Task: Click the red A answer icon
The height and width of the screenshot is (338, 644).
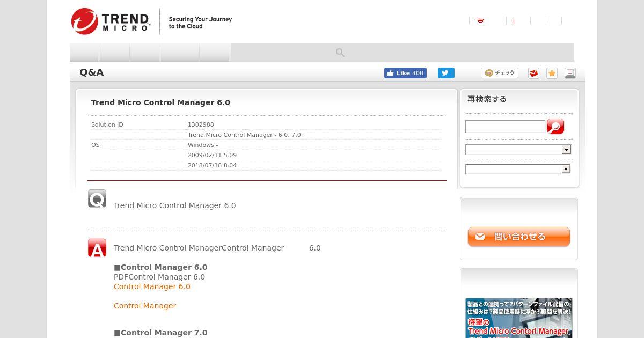Action: (x=97, y=248)
